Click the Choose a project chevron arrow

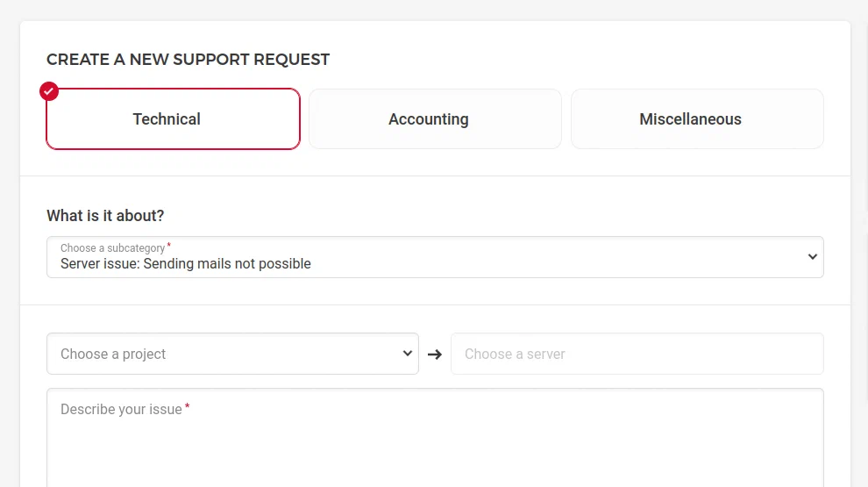[x=408, y=353]
